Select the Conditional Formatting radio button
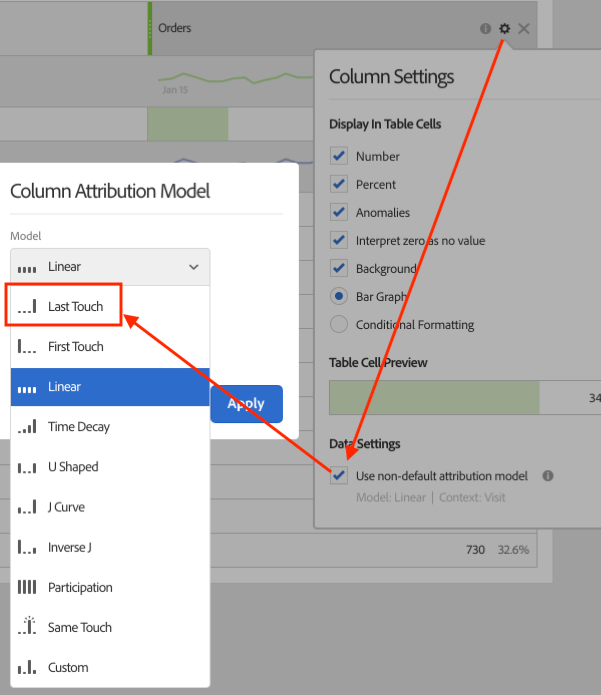 (339, 324)
